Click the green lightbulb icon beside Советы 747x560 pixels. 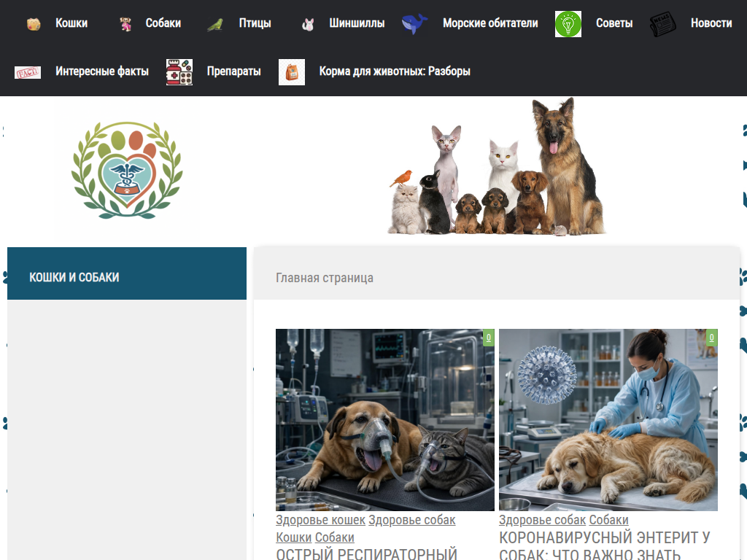click(x=568, y=24)
